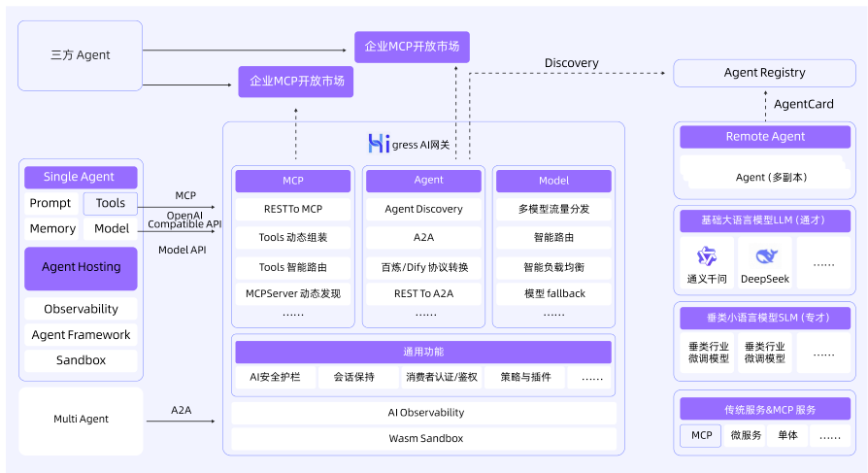868x473 pixels.
Task: Click the 三方 Agent box
Action: [x=81, y=55]
